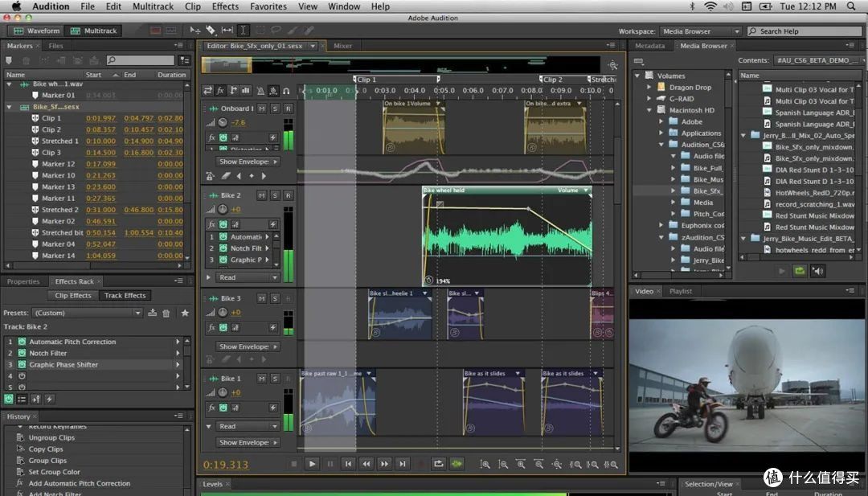Select the Razor tool in the toolbar

coord(211,31)
